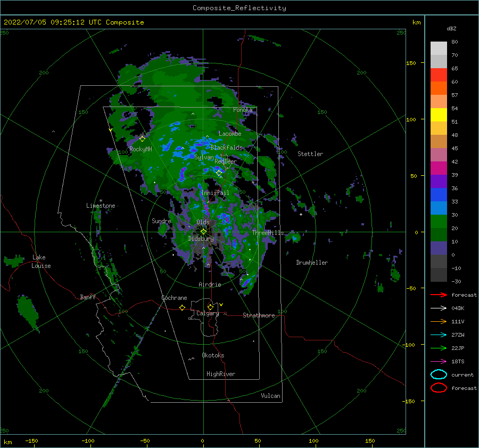
Task: Click the Blackfalds map label
Action: coord(226,148)
